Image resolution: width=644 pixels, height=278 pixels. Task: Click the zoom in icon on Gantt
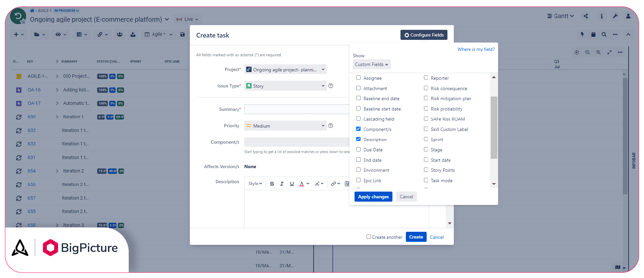click(x=598, y=52)
